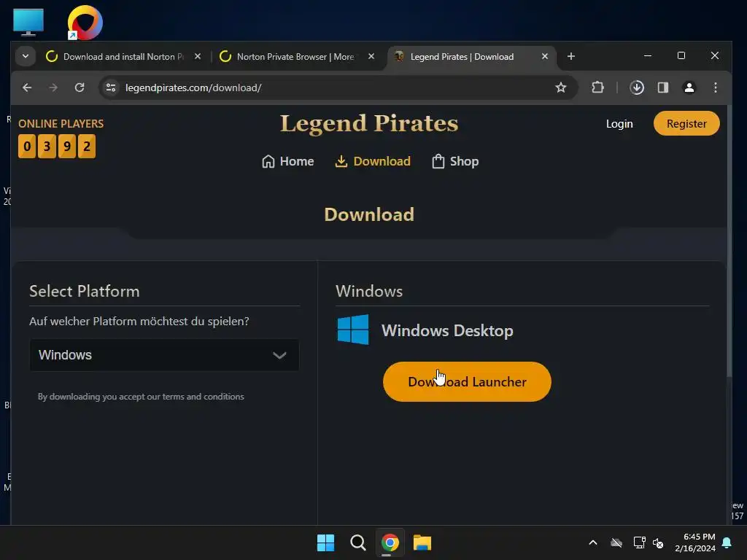The image size is (747, 560).
Task: Open the Norton Private Browser desktop shortcut
Action: [85, 23]
